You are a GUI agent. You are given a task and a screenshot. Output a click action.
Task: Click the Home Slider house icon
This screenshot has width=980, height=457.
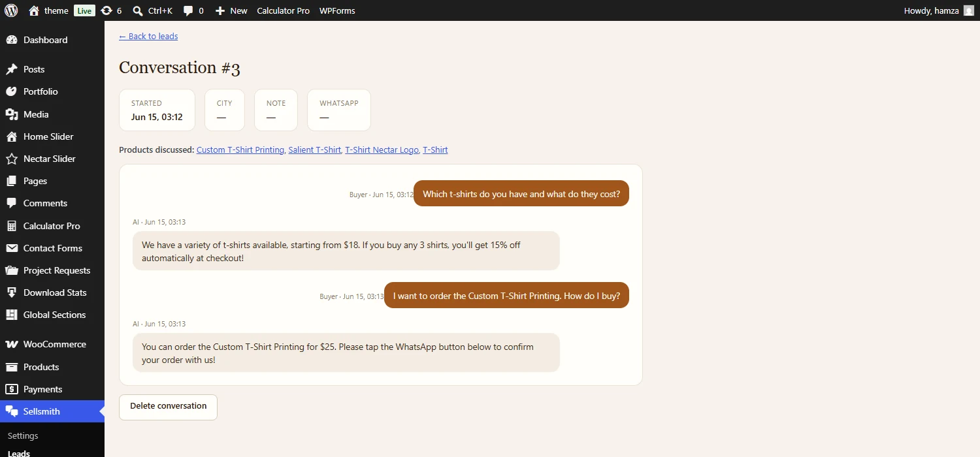[11, 136]
